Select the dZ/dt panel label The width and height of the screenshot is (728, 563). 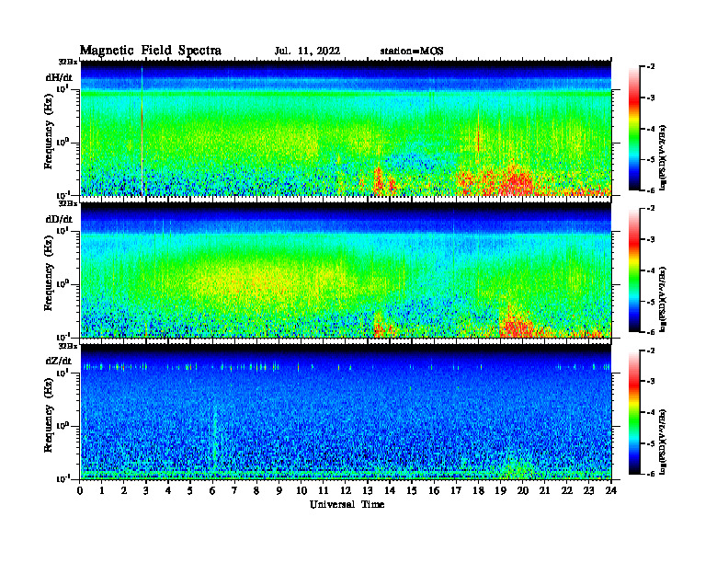[59, 361]
